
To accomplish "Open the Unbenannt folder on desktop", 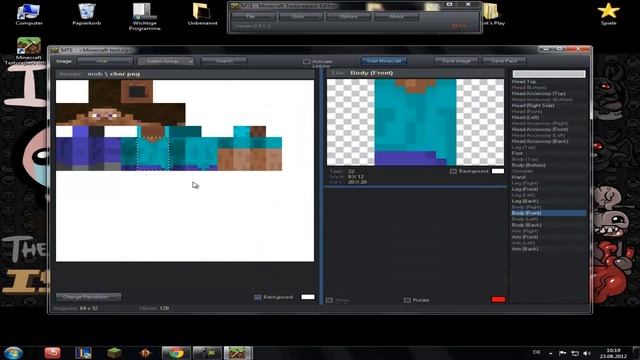I will click(202, 14).
